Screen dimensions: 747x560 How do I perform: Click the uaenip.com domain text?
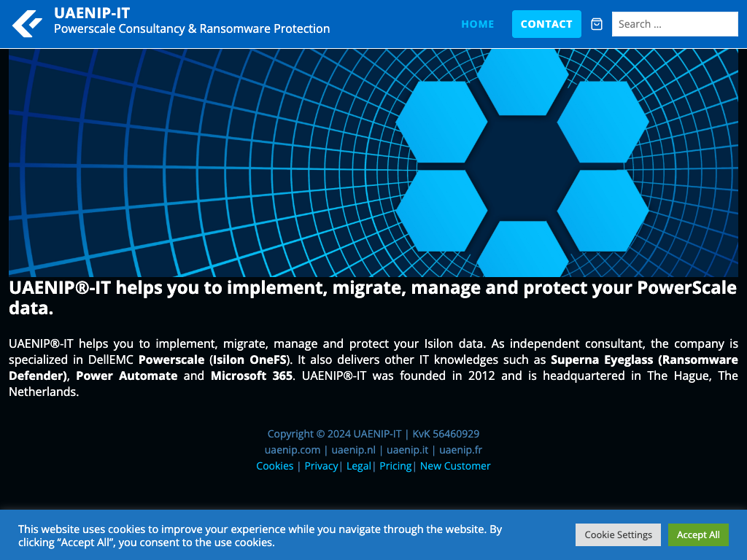(x=293, y=450)
